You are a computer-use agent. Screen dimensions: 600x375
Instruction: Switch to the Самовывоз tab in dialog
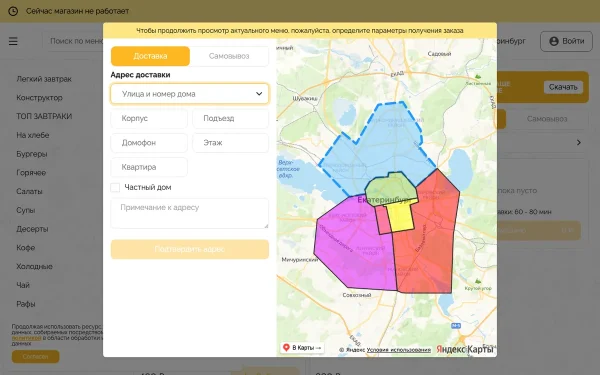[229, 56]
